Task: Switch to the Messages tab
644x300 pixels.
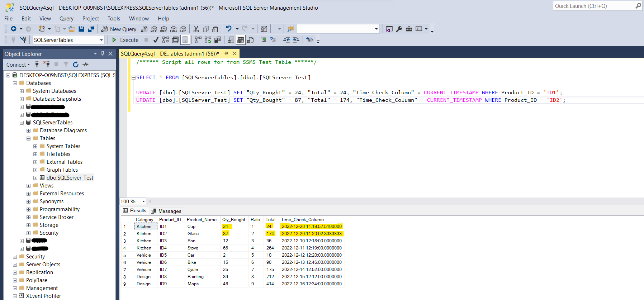Action: point(166,211)
